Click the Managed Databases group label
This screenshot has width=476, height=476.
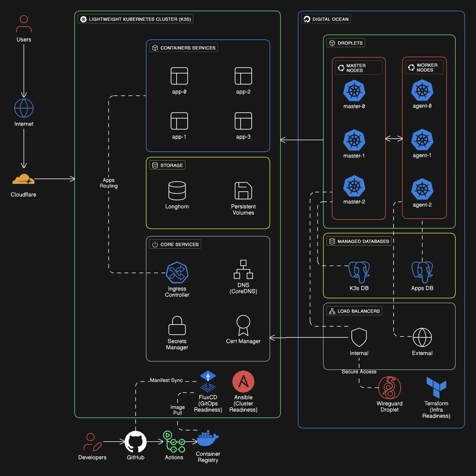click(x=359, y=241)
